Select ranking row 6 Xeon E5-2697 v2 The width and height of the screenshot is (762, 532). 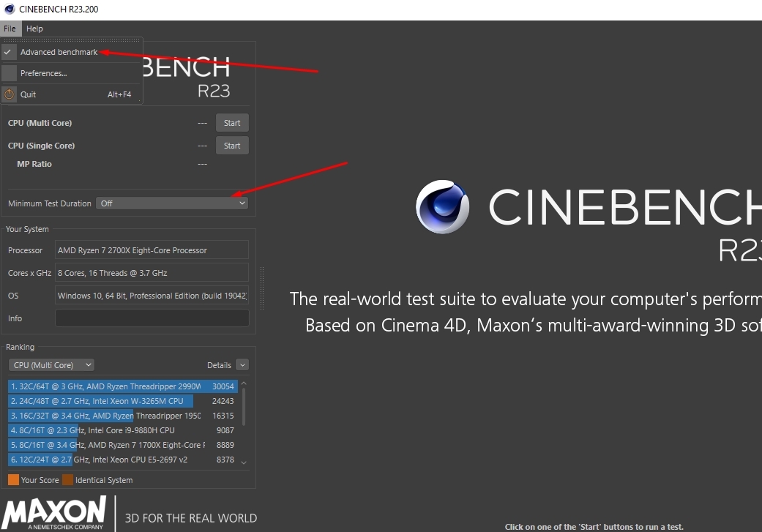pos(122,459)
